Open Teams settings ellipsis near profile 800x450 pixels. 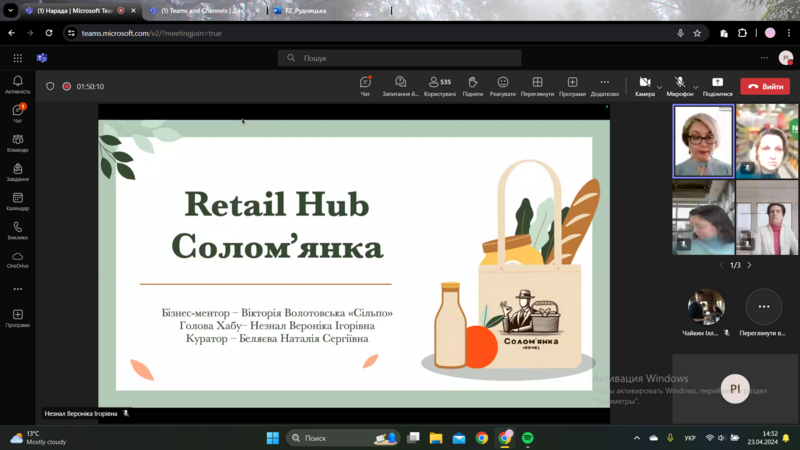pyautogui.click(x=764, y=58)
